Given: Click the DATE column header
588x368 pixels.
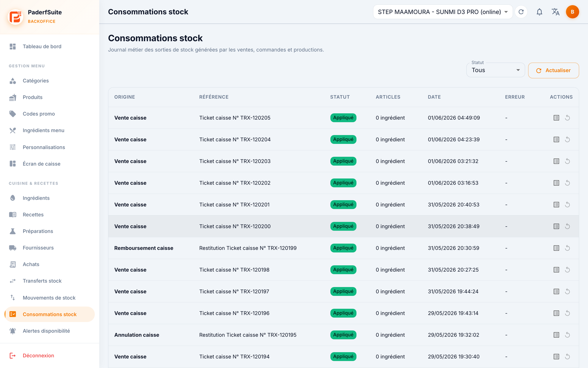Looking at the screenshot, I should pyautogui.click(x=434, y=97).
